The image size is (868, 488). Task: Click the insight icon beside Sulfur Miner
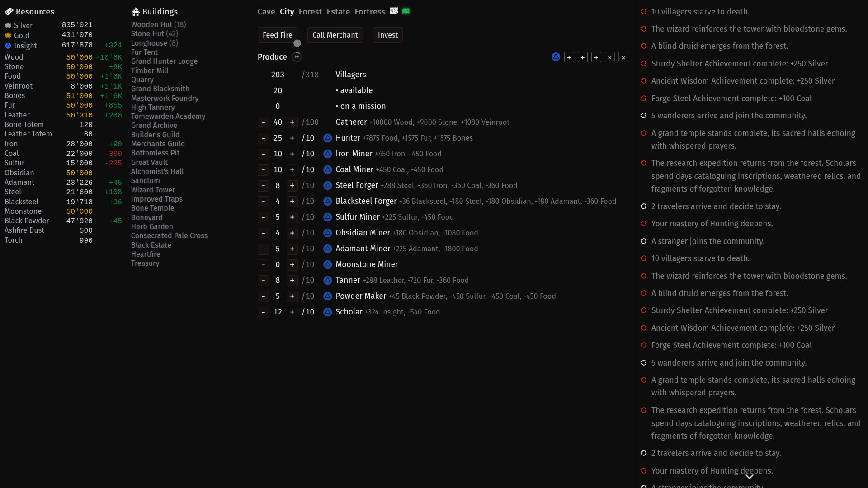pos(328,217)
